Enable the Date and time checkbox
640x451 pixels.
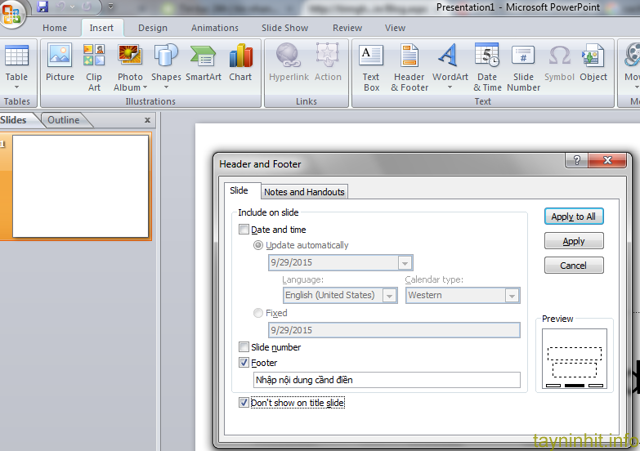244,229
